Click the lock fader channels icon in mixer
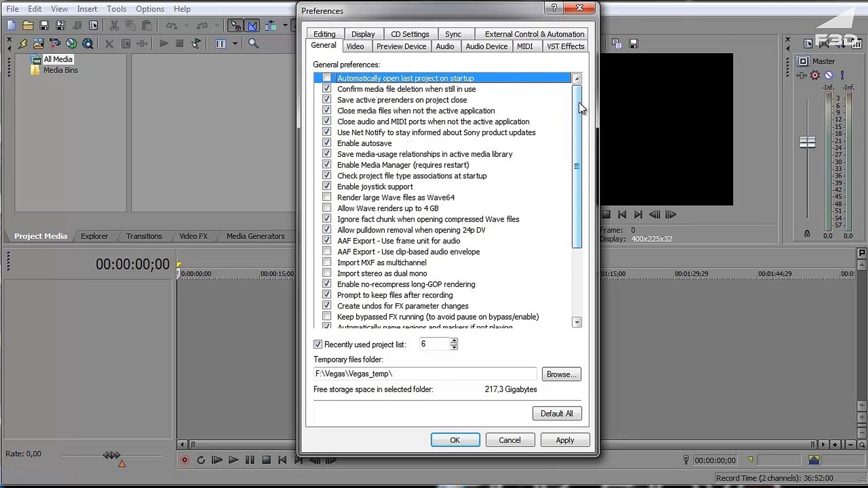Viewport: 868px width, 488px height. pyautogui.click(x=807, y=234)
